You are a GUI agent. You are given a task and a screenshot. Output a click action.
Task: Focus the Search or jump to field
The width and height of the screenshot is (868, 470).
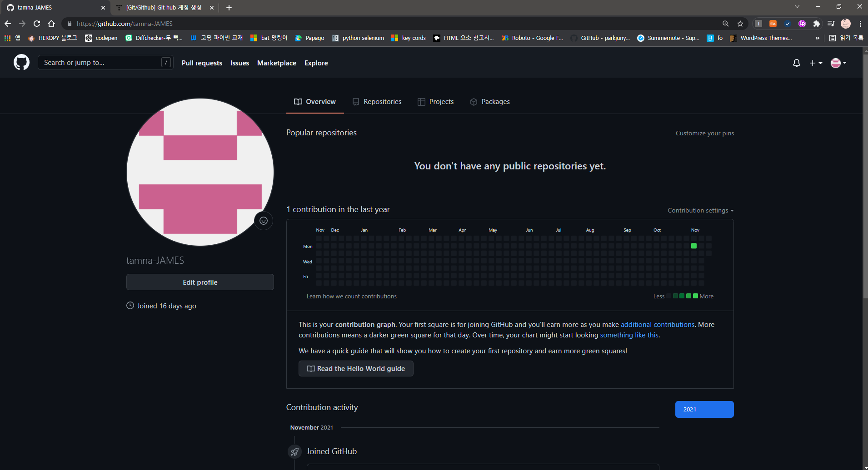tap(105, 63)
